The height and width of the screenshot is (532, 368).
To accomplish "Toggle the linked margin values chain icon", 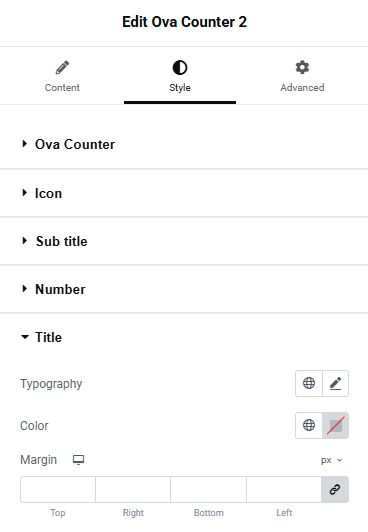I will [335, 489].
